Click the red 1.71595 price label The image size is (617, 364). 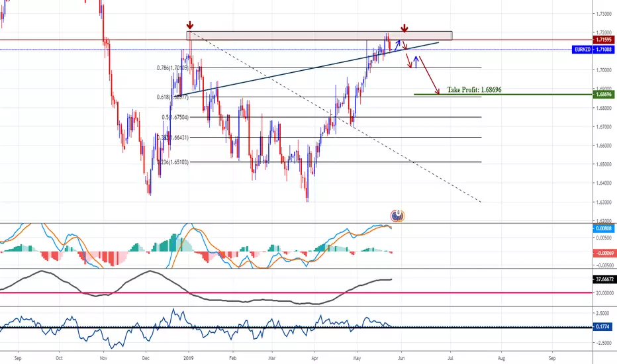pos(603,40)
